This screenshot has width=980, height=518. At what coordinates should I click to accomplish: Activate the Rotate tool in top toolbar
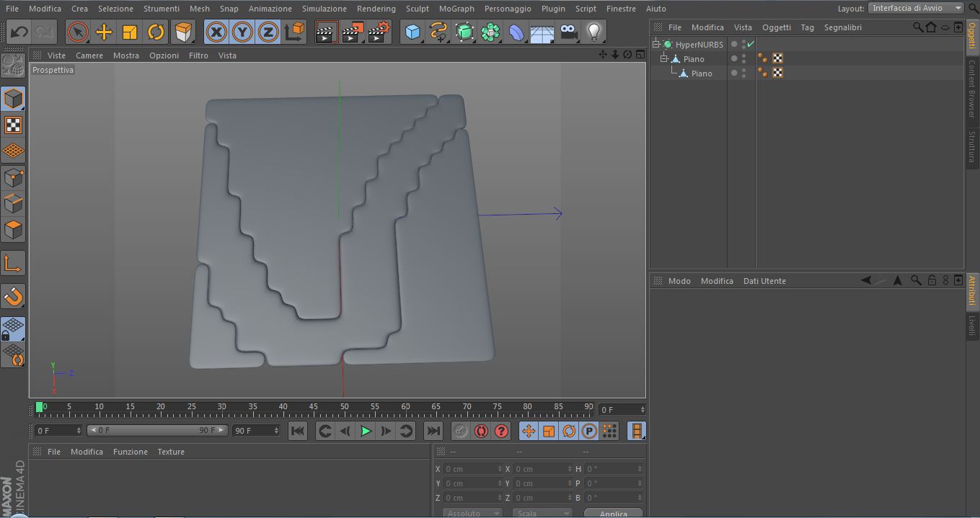156,32
